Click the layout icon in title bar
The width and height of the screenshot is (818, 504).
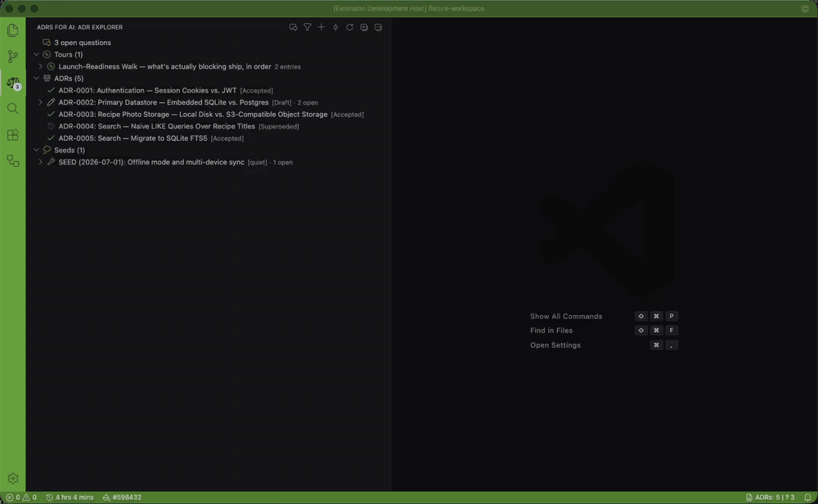[x=805, y=8]
